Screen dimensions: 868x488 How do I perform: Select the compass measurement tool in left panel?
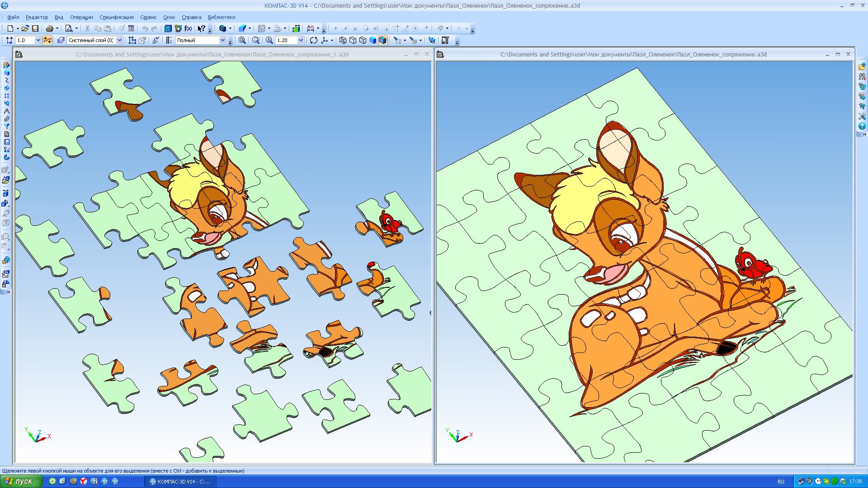click(x=7, y=111)
